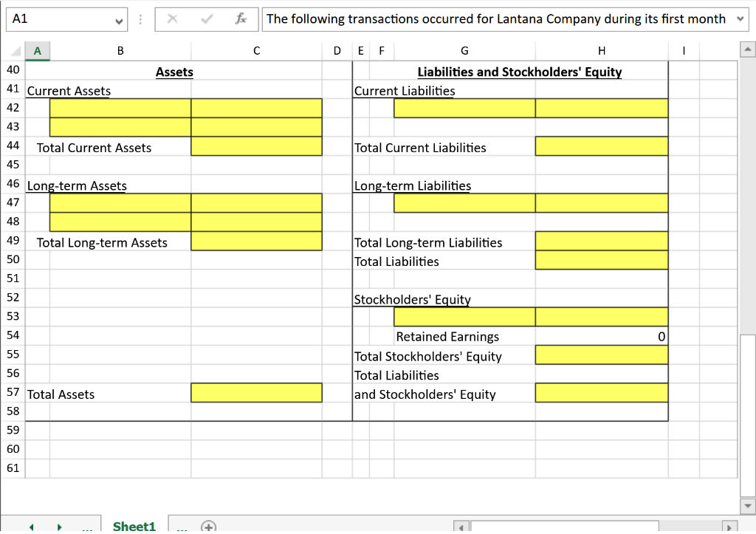Click the scroll-down arrow on the vertical scrollbar
The width and height of the screenshot is (756, 534).
pos(747,507)
